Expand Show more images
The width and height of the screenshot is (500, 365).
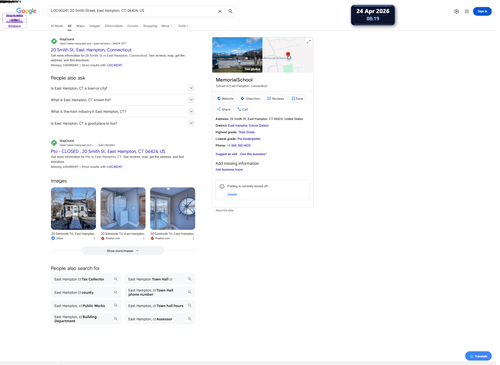pos(123,251)
